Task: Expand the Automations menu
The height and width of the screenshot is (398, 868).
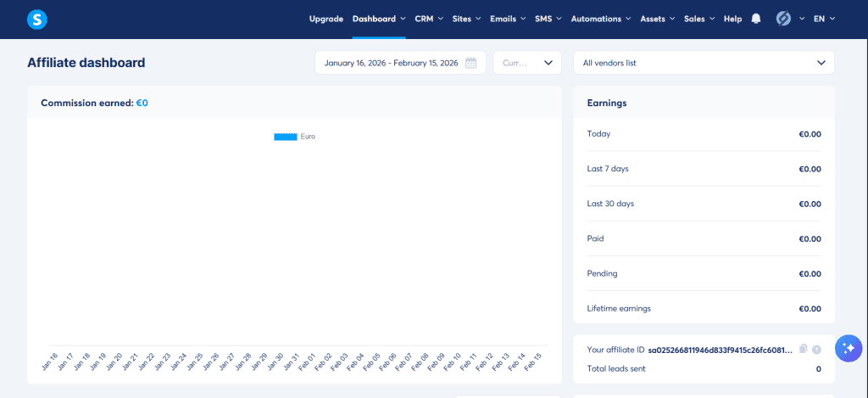Action: tap(601, 19)
